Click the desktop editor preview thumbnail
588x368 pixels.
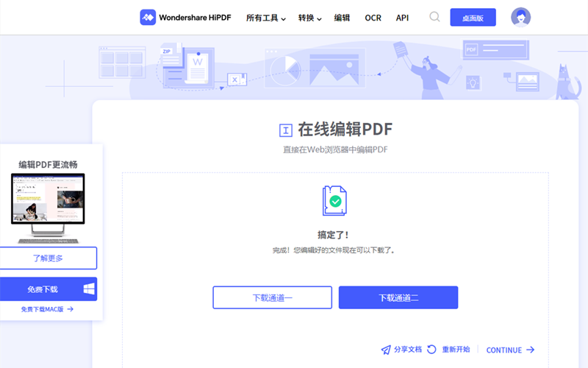pyautogui.click(x=48, y=208)
